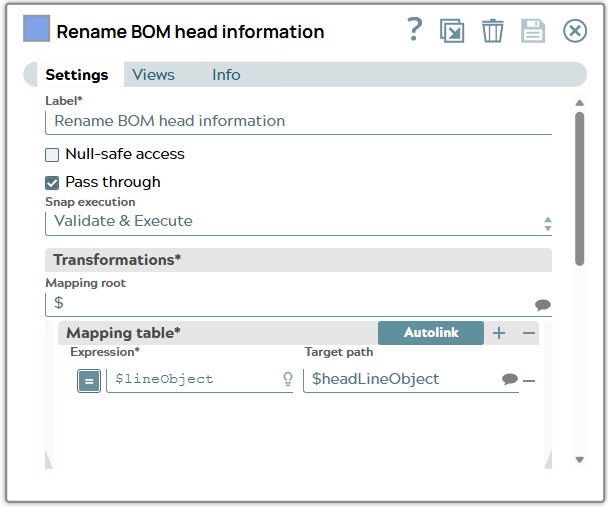Click the Autolink button

pos(431,333)
